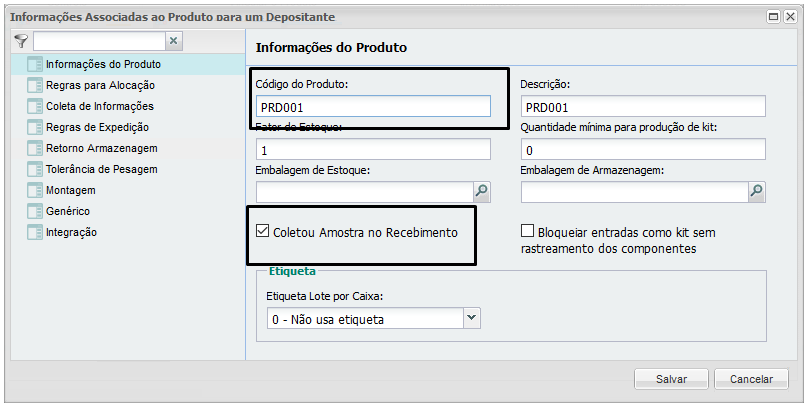Open the Etiqueta Lote por Caixa dropdown

(472, 318)
